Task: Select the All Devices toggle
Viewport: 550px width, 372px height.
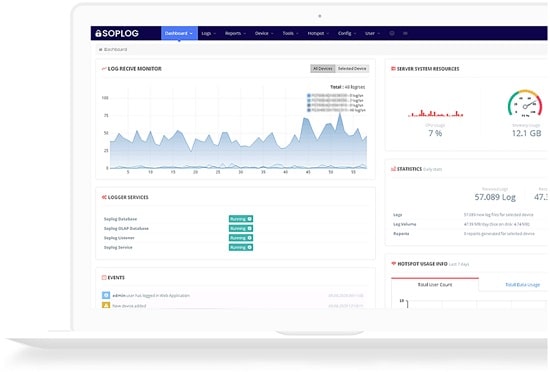Action: [x=323, y=69]
